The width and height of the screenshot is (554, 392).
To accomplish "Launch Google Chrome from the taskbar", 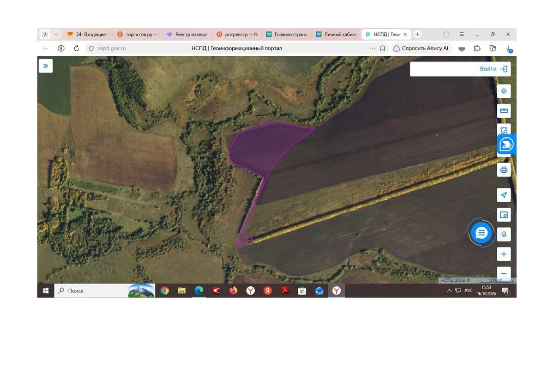I will 165,290.
